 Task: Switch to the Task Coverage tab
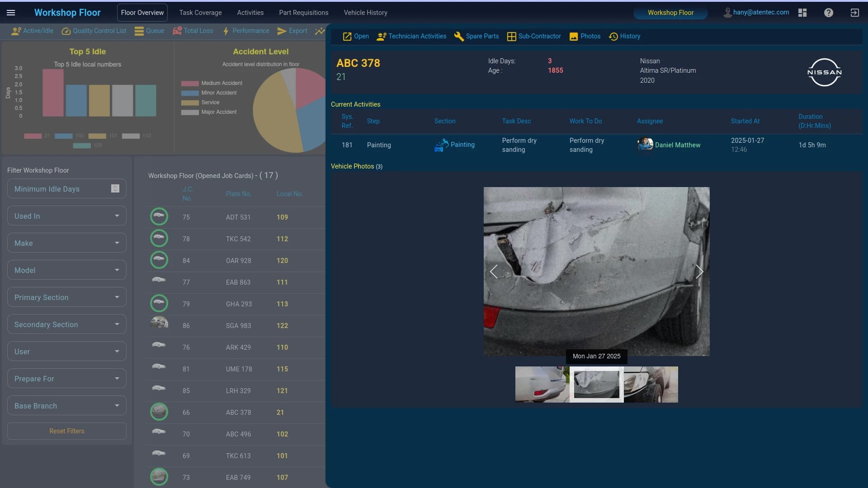(200, 13)
